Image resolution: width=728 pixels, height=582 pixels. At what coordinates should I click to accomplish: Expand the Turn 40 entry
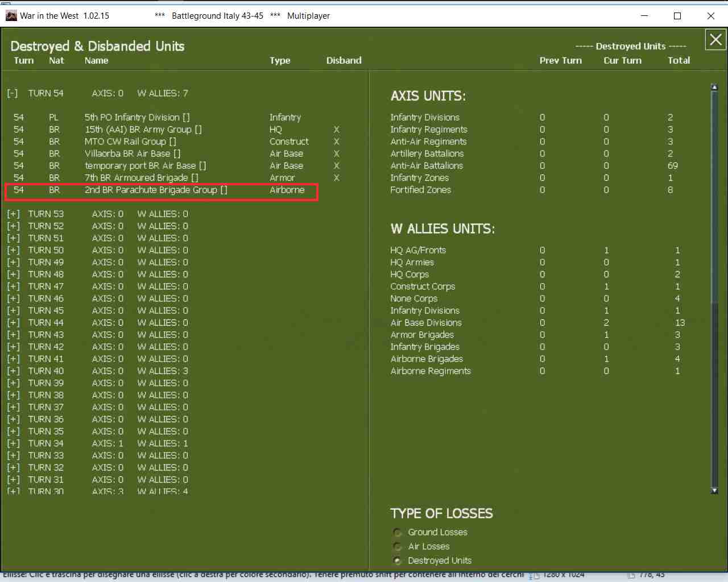point(13,371)
